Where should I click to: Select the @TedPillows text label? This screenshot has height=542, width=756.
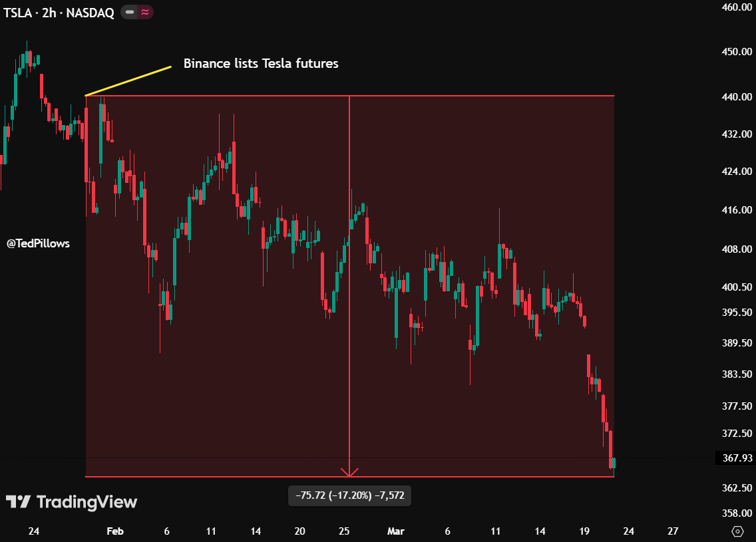(38, 243)
